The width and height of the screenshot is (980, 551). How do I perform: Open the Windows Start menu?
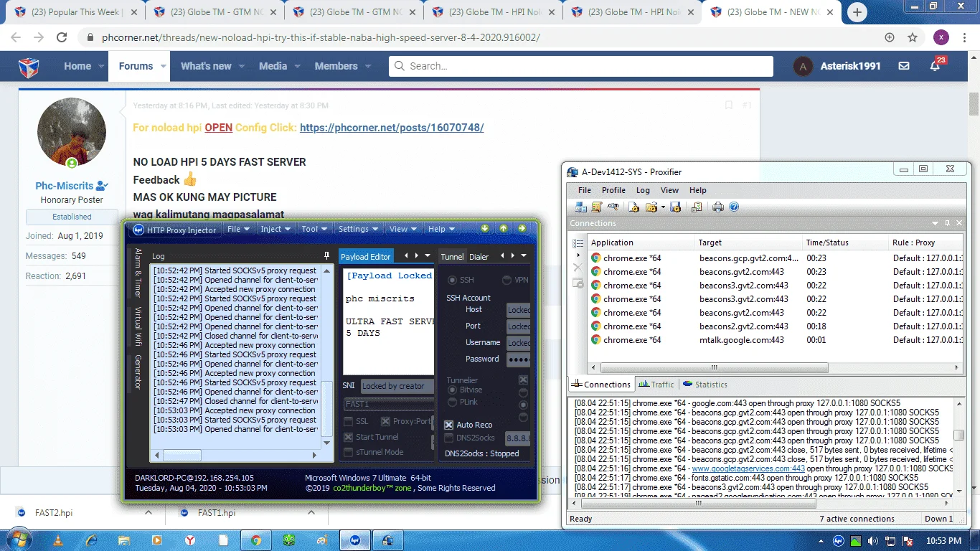coord(18,540)
